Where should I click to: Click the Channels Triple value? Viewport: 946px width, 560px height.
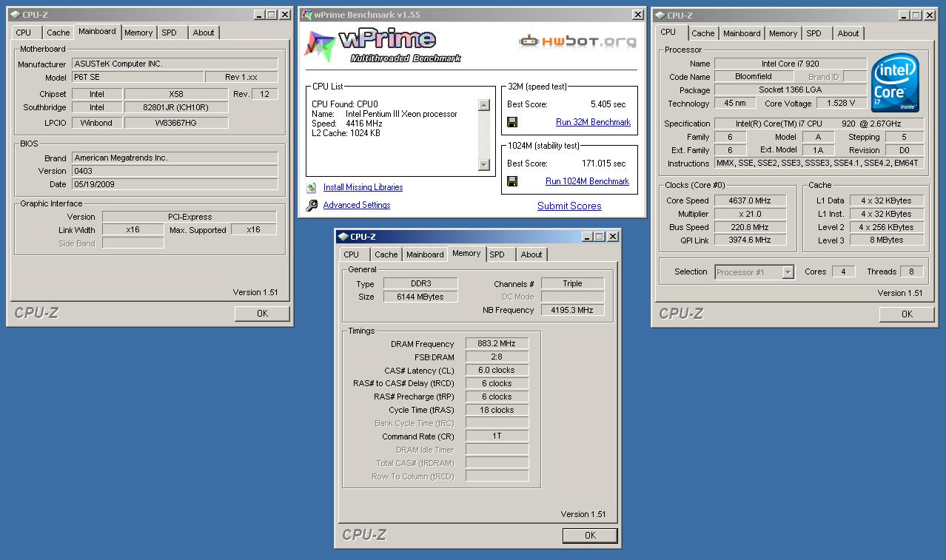click(572, 283)
